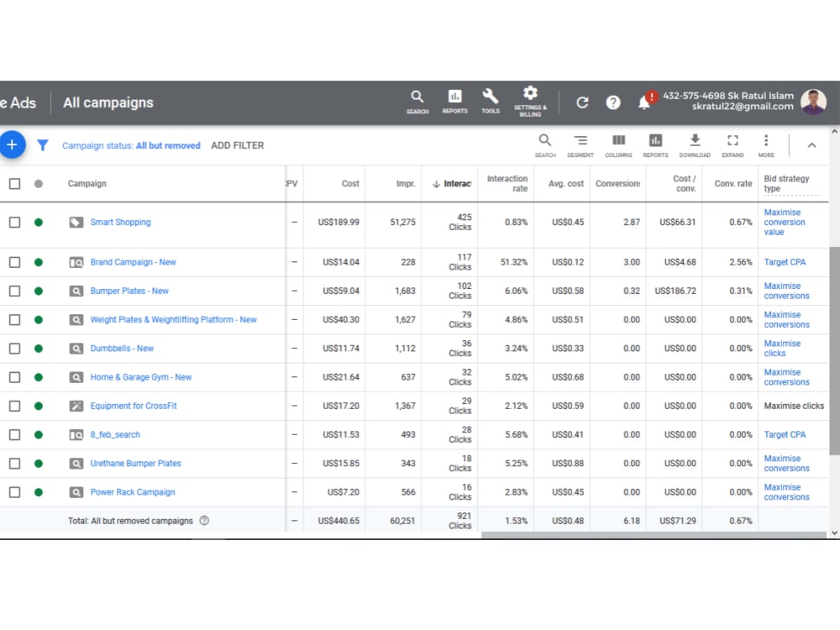Search the table with magnifier icon
The image size is (840, 630).
click(545, 145)
